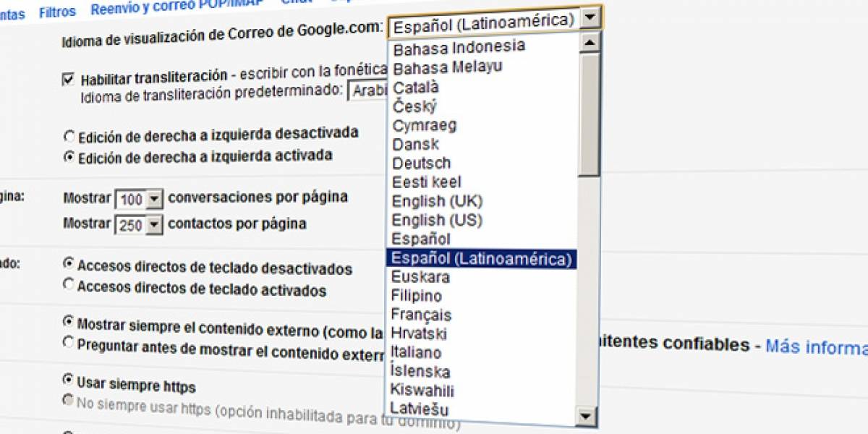The image size is (868, 434).
Task: Choose Deutsch from language list
Action: (x=422, y=163)
